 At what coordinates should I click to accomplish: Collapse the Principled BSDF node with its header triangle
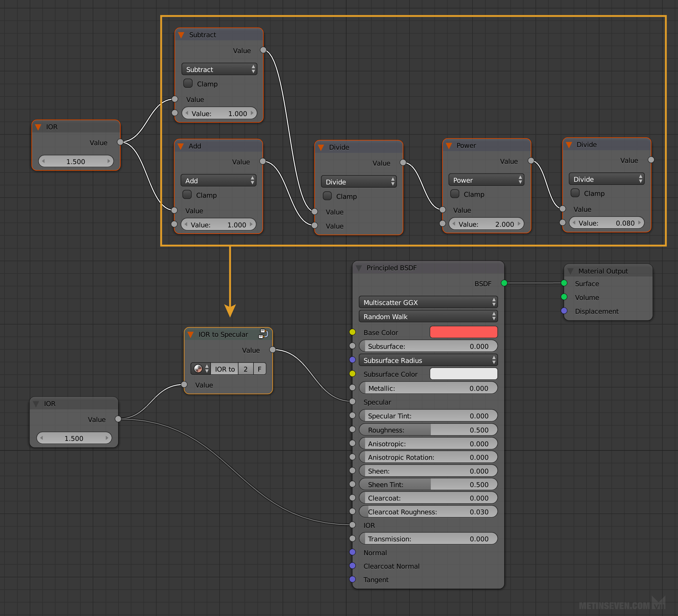pyautogui.click(x=359, y=268)
